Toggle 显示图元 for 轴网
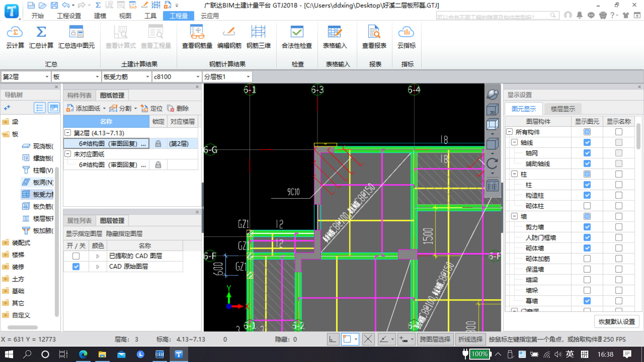The image size is (644, 362). [587, 153]
